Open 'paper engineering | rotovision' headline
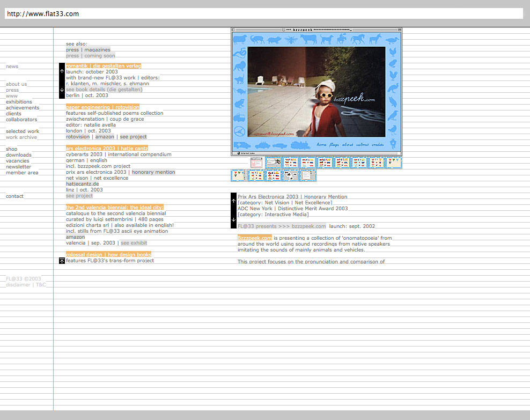Image resolution: width=530 pixels, height=420 pixels. point(103,107)
